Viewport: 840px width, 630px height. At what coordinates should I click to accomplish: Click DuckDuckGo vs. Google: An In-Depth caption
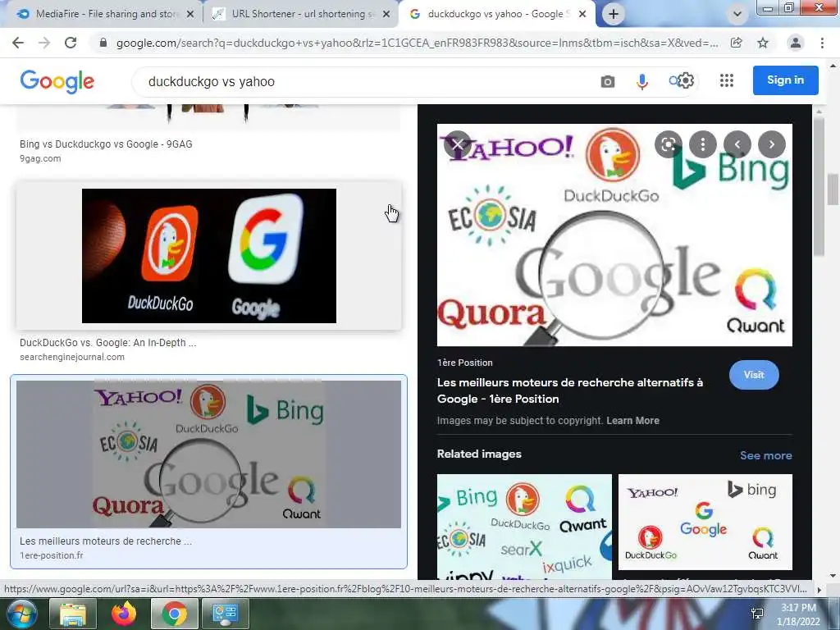coord(107,343)
